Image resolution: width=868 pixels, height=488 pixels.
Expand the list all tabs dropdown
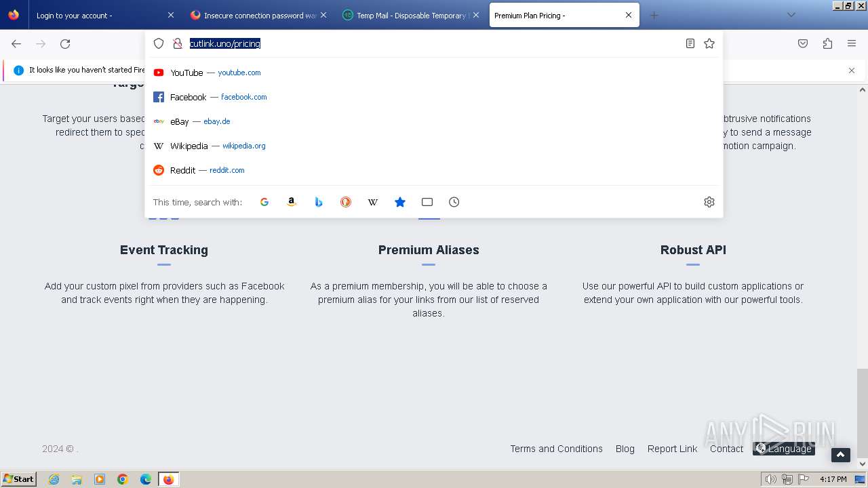(791, 15)
